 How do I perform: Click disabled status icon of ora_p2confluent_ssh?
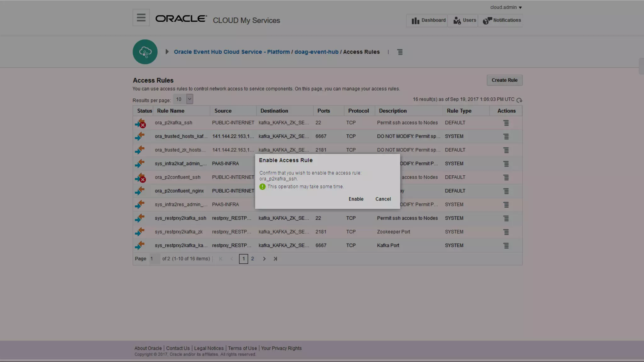140,178
